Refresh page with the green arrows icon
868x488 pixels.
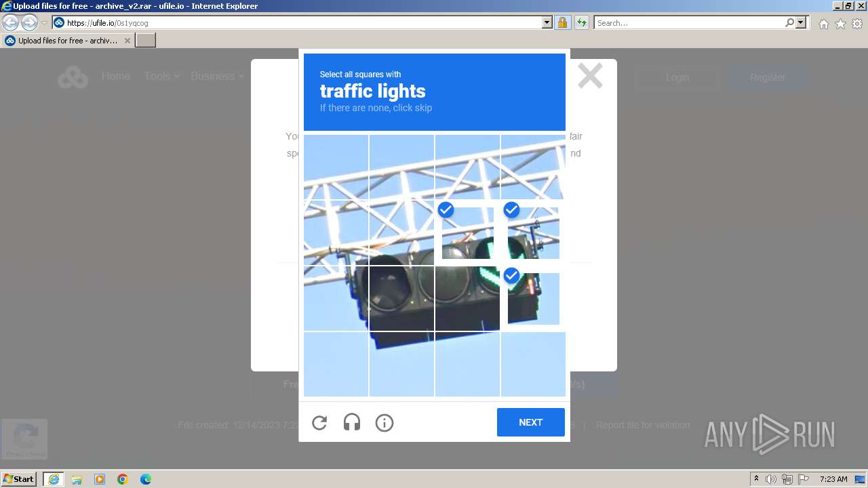[x=581, y=23]
